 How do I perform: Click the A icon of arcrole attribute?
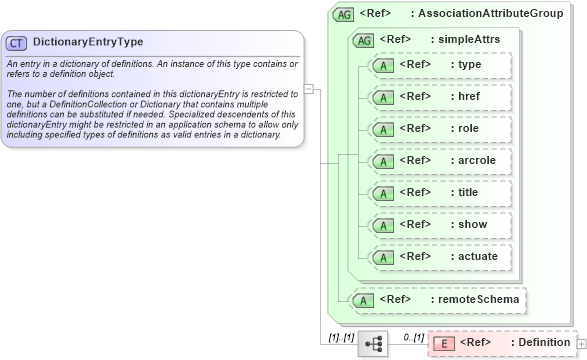coord(383,162)
